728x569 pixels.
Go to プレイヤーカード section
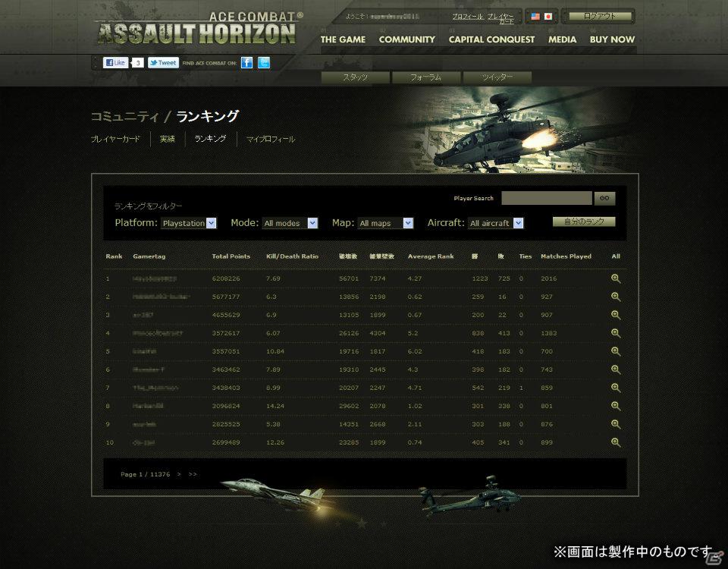coord(115,139)
